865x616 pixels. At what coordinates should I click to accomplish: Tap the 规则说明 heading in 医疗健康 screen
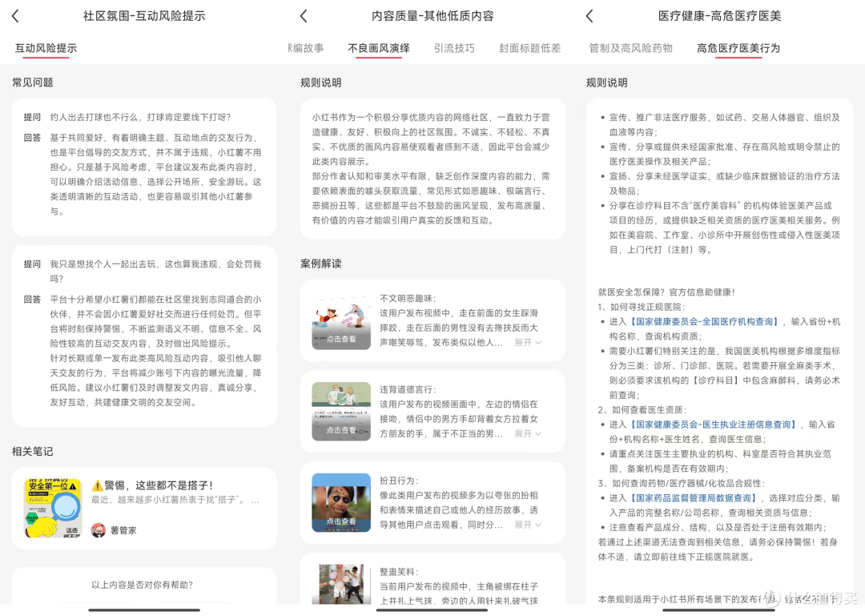tap(607, 83)
